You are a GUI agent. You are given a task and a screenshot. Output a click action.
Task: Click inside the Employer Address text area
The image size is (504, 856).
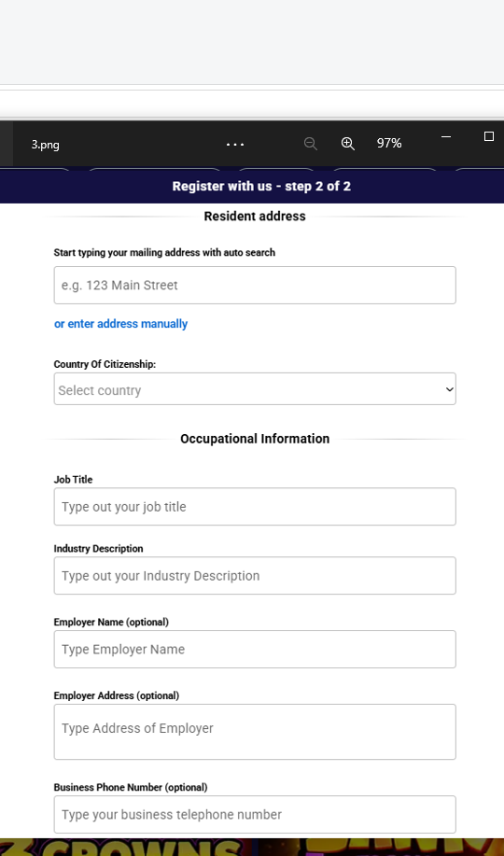(x=255, y=732)
